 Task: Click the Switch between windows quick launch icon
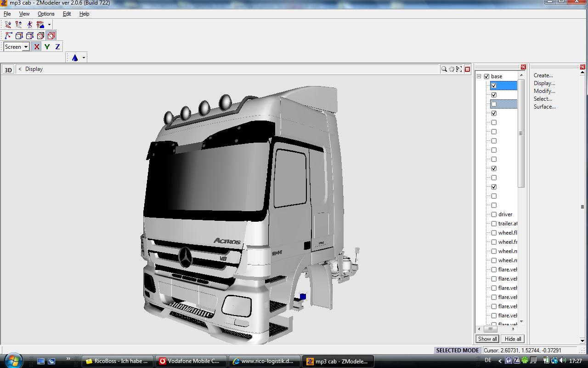(51, 361)
